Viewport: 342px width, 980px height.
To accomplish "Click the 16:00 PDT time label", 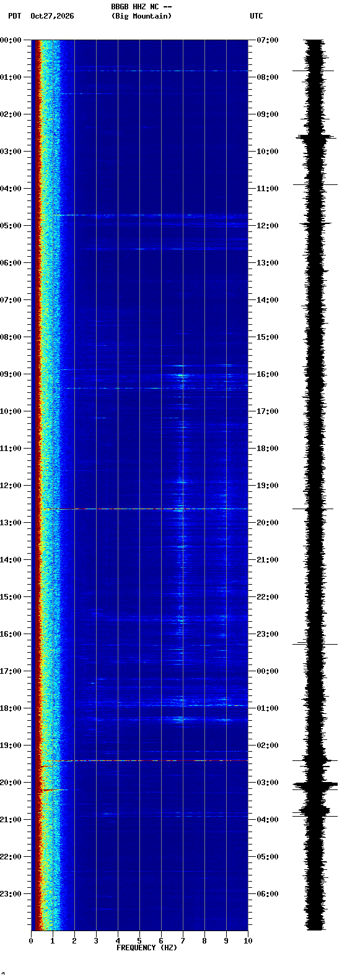I will coord(11,634).
